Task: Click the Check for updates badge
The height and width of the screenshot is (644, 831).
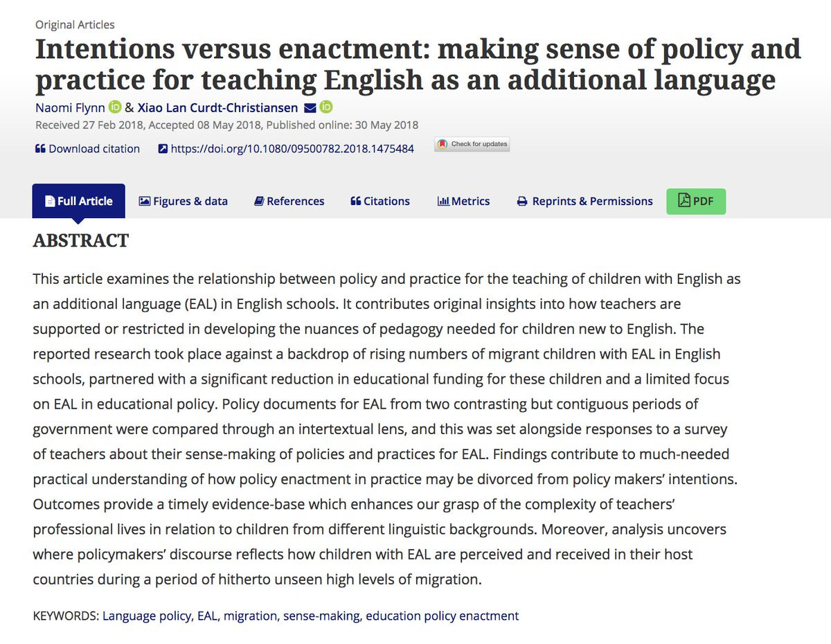Action: (x=472, y=144)
